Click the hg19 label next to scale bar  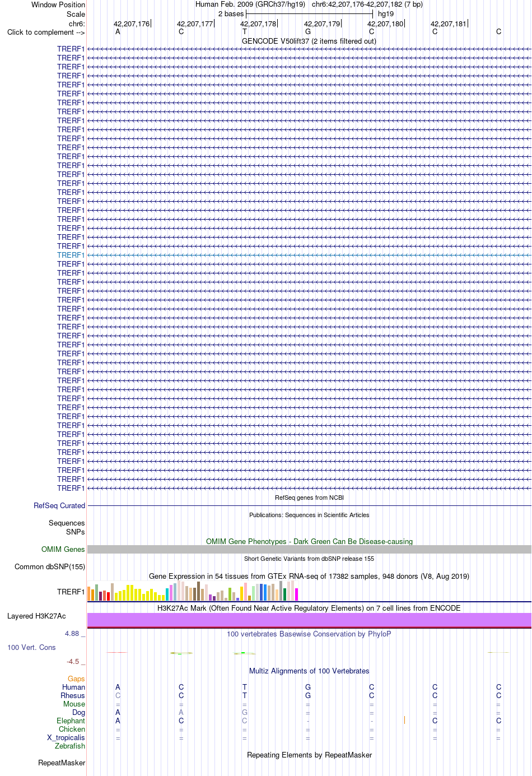(x=386, y=13)
